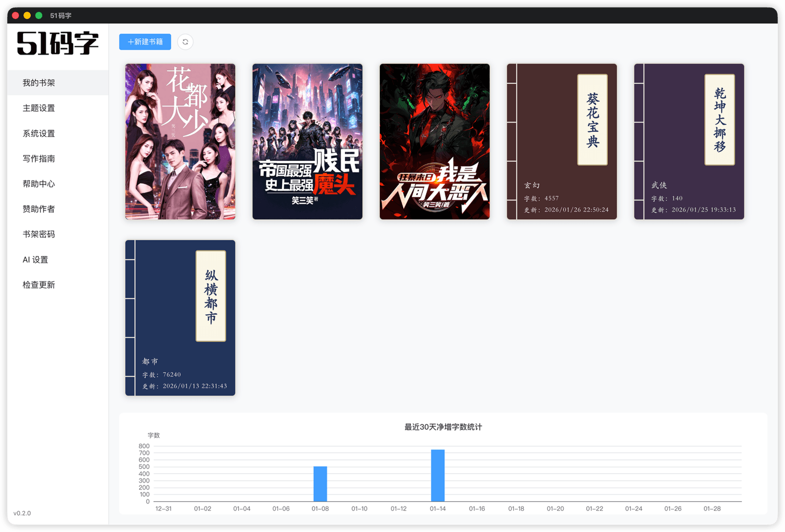Navigate to AI 设置
The height and width of the screenshot is (532, 785).
[35, 260]
